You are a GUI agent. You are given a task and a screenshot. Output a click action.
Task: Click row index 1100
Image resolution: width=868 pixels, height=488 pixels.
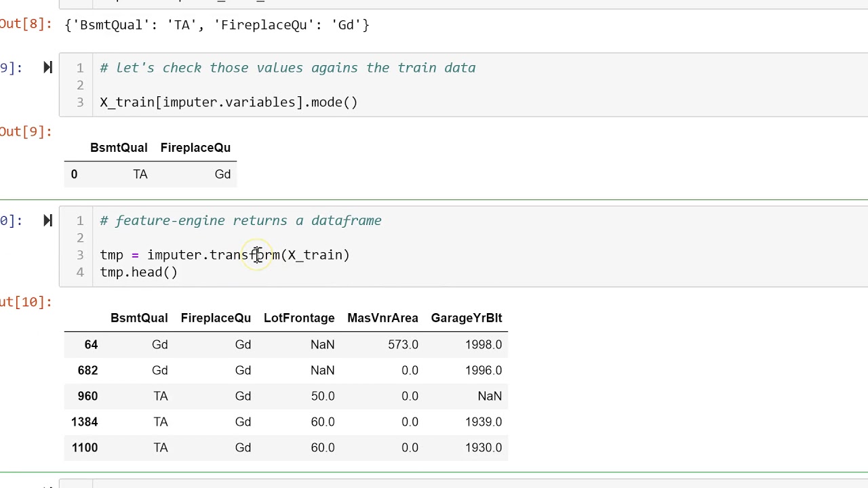84,447
